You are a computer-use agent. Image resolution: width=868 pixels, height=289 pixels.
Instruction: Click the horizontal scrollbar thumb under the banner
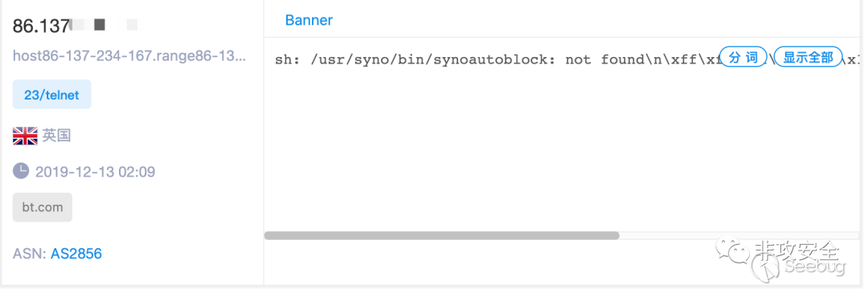[442, 235]
